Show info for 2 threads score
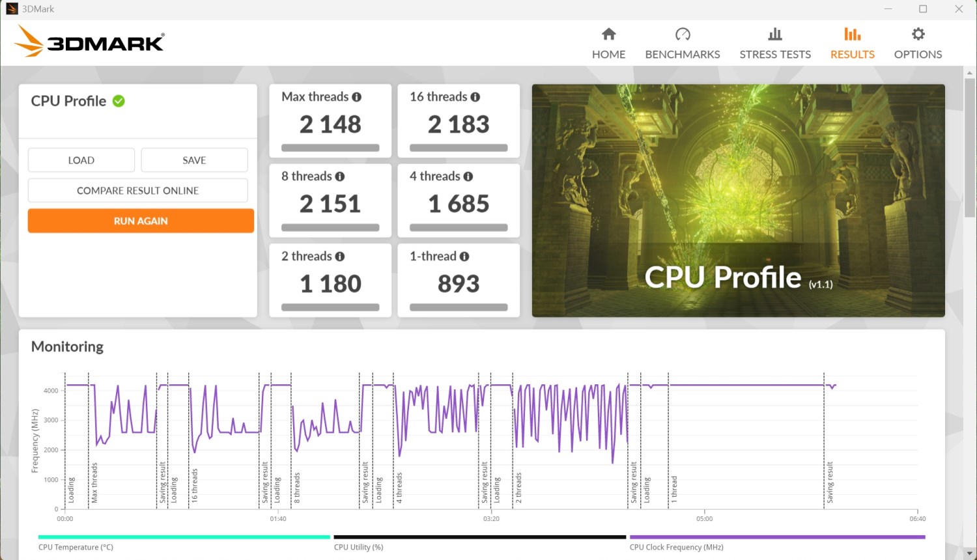 (340, 257)
